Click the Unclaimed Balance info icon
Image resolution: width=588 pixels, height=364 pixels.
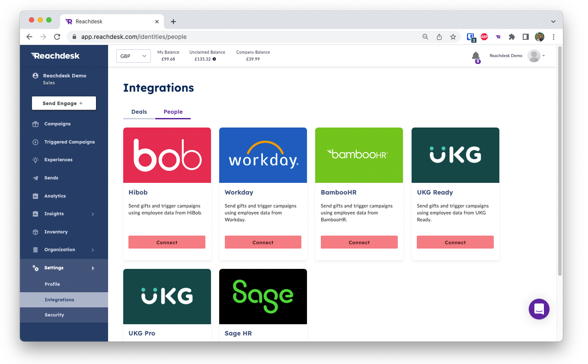pyautogui.click(x=214, y=59)
